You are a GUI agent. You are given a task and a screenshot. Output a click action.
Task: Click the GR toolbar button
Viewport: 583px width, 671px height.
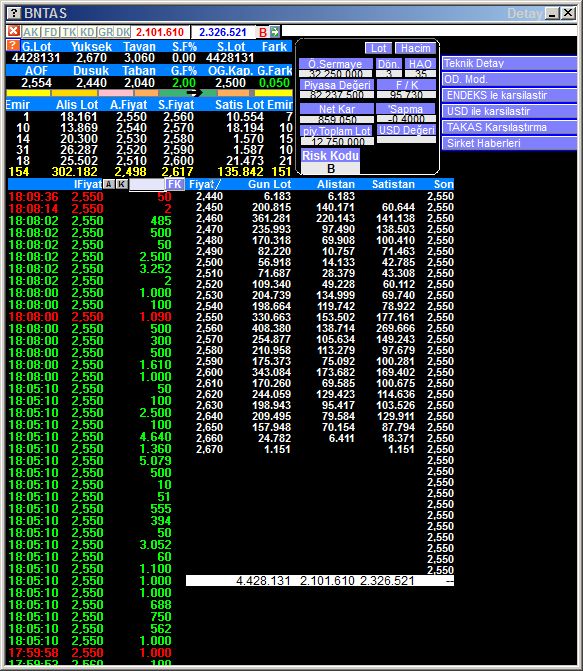click(106, 32)
